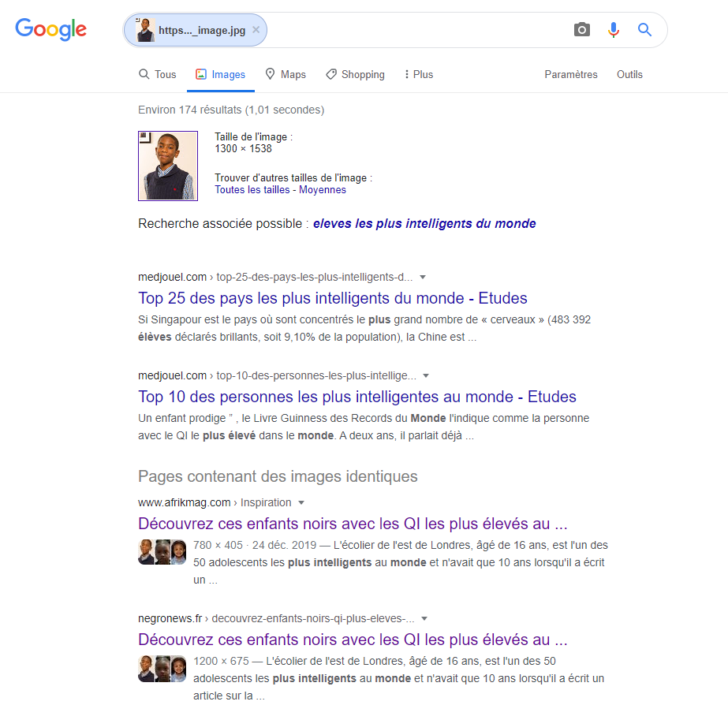Open the Shopping search tab
The image size is (728, 720).
pos(355,74)
